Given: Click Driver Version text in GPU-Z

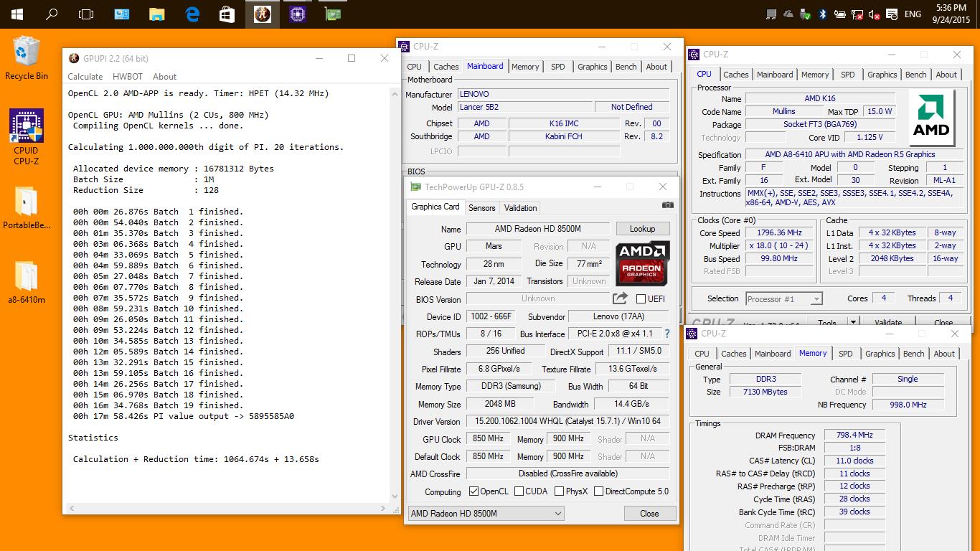Looking at the screenshot, I should pyautogui.click(x=567, y=422).
